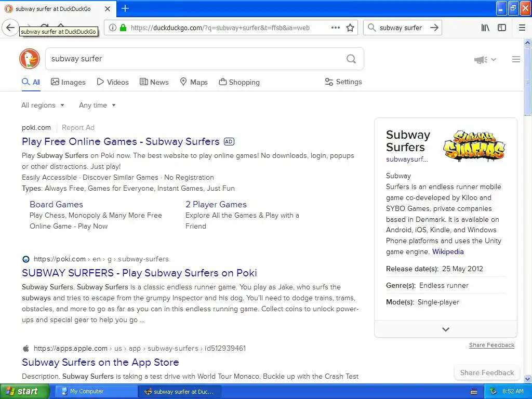The height and width of the screenshot is (399, 532).
Task: Open Firefox hamburger menu
Action: tap(522, 28)
